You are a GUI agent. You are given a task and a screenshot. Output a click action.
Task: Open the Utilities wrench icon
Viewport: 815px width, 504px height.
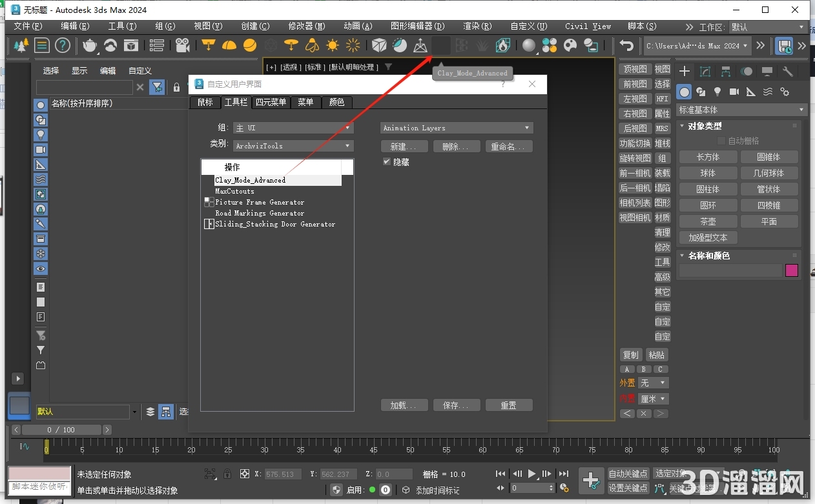[x=787, y=71]
